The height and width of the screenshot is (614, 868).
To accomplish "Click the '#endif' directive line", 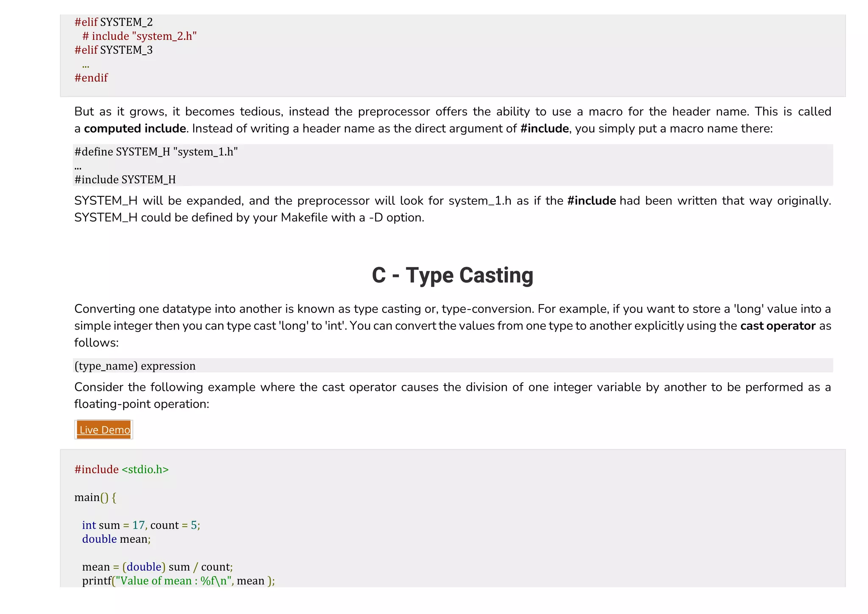I will tap(91, 78).
